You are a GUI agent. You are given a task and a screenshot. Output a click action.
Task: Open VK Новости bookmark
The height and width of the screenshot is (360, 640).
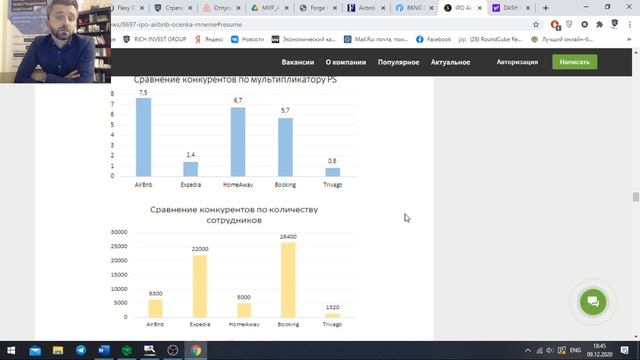247,39
